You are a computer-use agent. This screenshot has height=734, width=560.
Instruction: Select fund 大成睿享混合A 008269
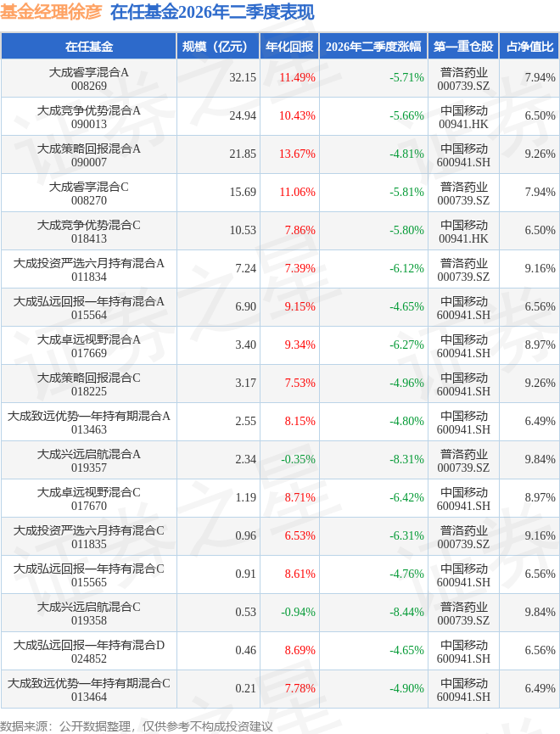pyautogui.click(x=89, y=79)
